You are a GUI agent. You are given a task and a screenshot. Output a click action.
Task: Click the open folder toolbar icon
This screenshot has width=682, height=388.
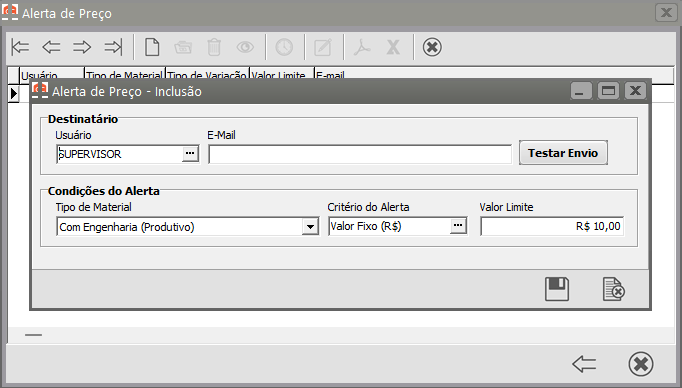(x=183, y=47)
